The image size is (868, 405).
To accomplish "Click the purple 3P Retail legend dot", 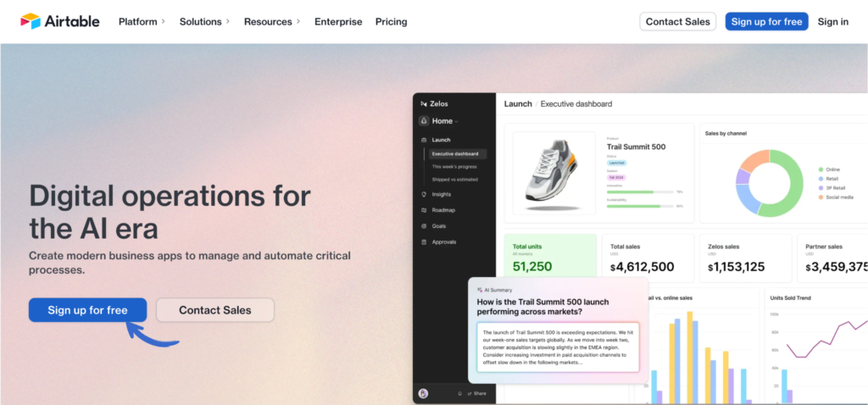I will [821, 188].
